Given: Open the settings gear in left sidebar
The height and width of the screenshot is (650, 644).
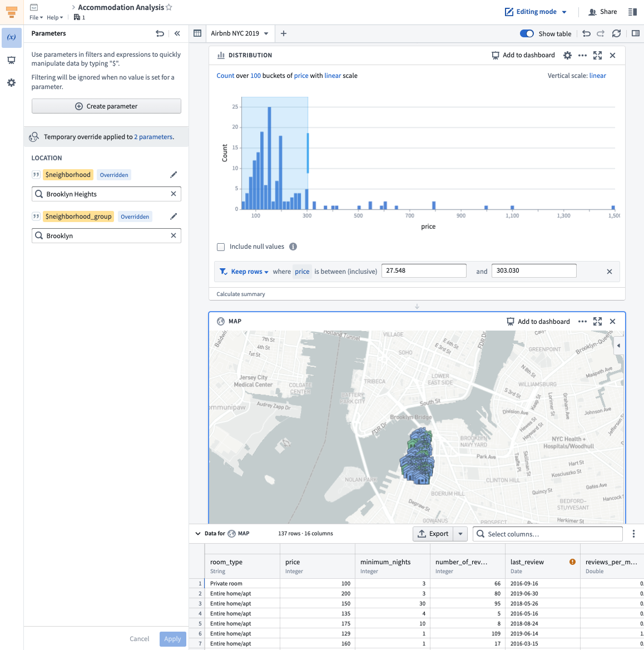Looking at the screenshot, I should point(12,83).
